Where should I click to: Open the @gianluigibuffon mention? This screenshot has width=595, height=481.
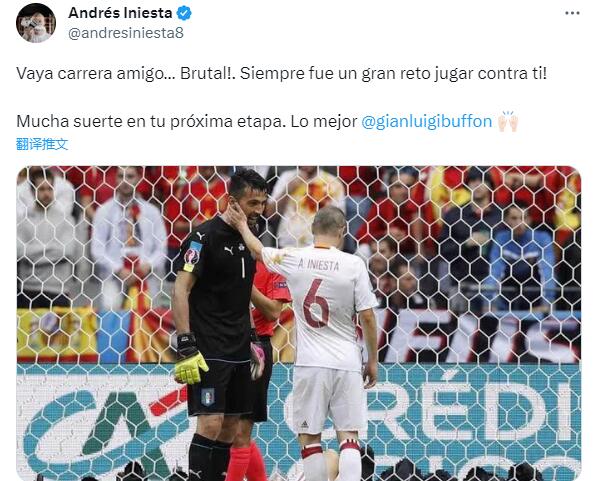click(x=427, y=121)
